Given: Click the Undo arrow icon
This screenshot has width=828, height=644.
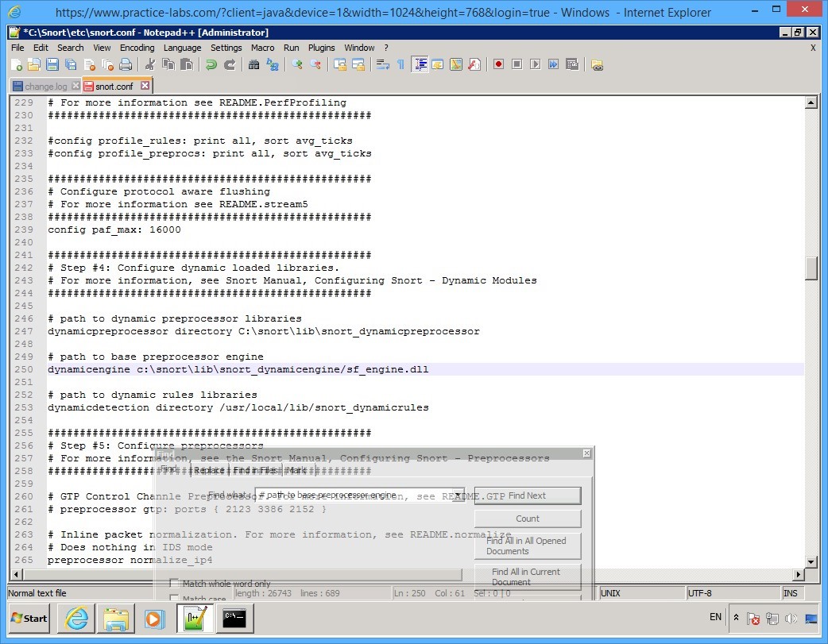Looking at the screenshot, I should coord(213,64).
